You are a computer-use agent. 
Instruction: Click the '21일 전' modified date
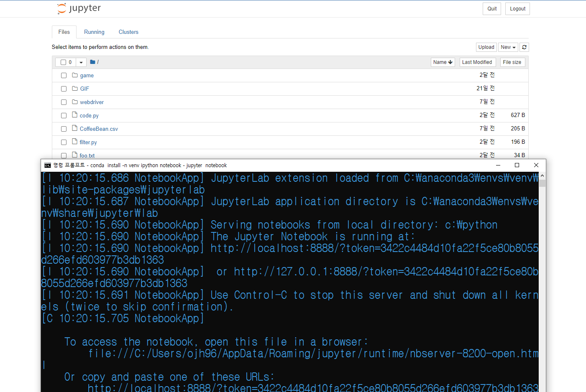click(486, 88)
